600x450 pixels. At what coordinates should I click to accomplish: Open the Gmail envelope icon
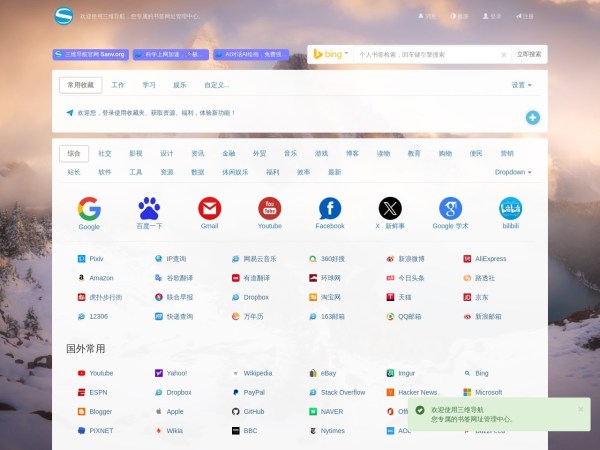(x=209, y=208)
